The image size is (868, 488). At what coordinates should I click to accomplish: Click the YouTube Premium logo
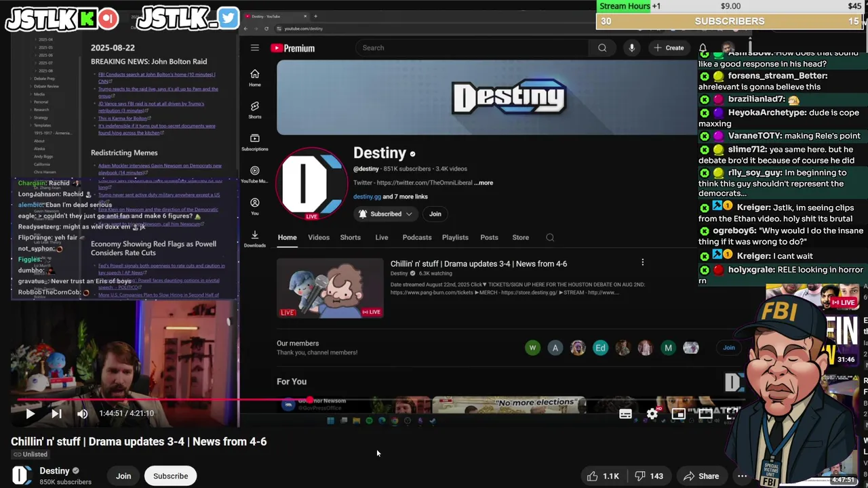292,48
